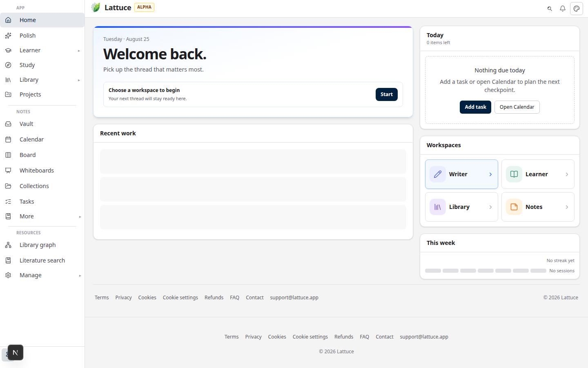Open Projects chart icon in sidebar

[x=8, y=94]
